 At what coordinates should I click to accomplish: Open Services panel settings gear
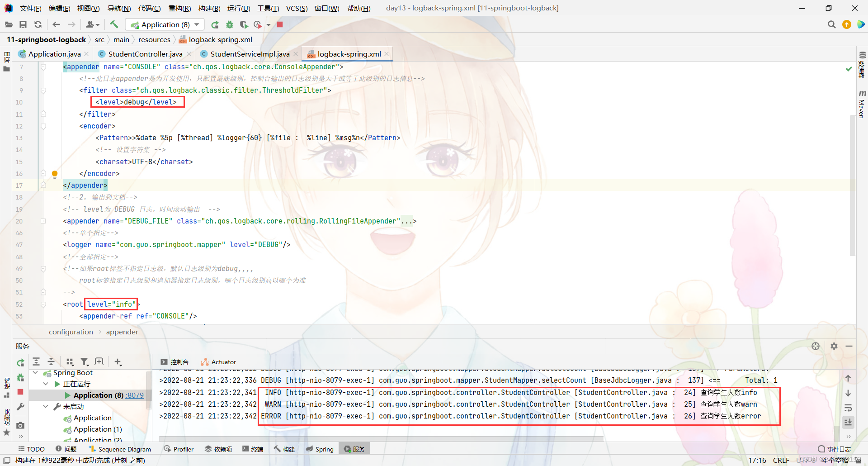click(x=834, y=346)
